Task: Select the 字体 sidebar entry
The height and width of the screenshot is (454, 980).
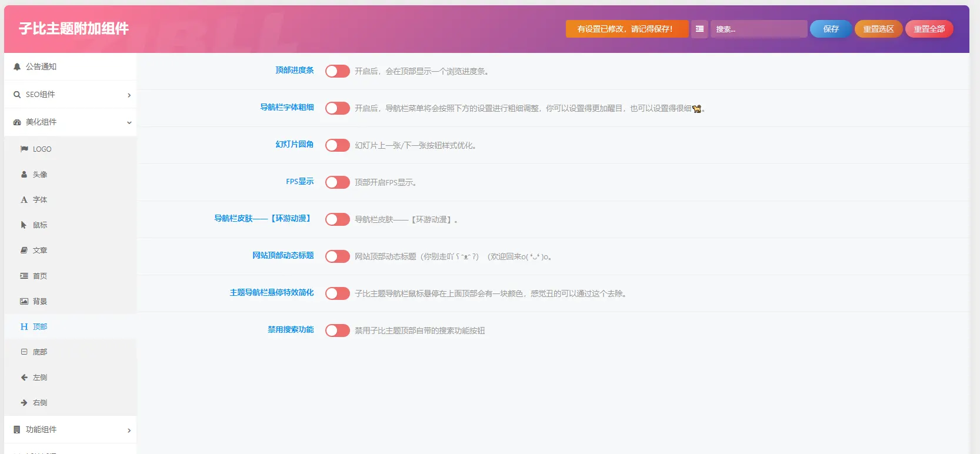Action: [x=71, y=200]
